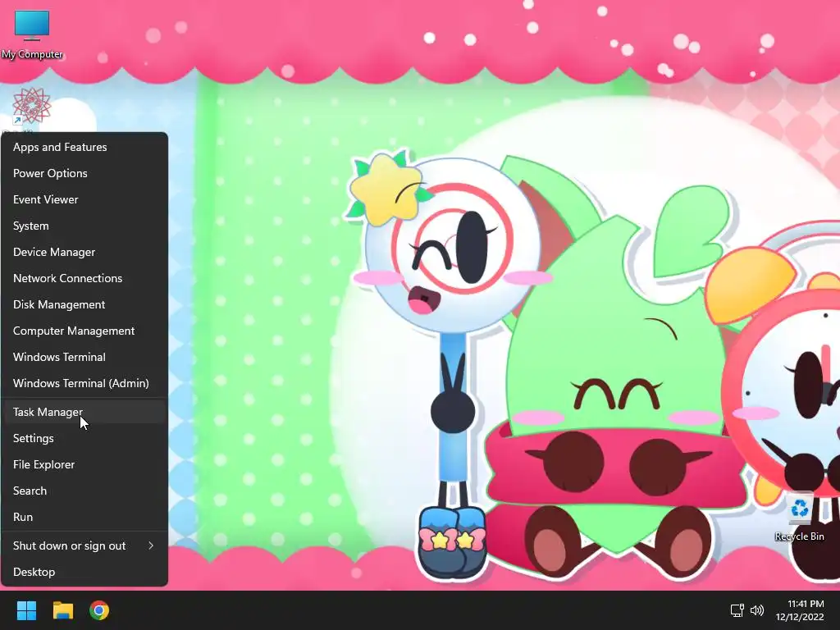
Task: Expand Shut down or sign out submenu
Action: click(x=84, y=546)
